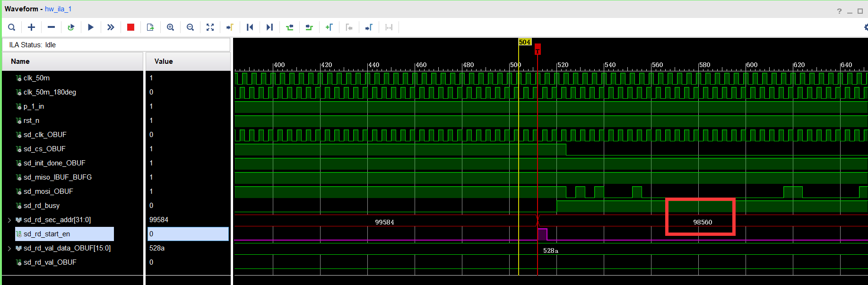Viewport: 868px width, 285px height.
Task: Click the Name column header
Action: [73, 61]
